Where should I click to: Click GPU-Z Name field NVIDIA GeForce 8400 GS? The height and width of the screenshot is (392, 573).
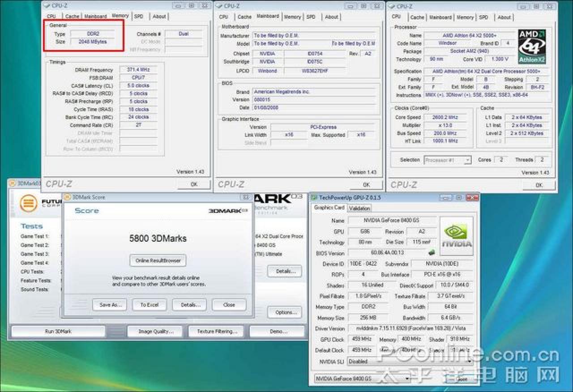(x=392, y=221)
